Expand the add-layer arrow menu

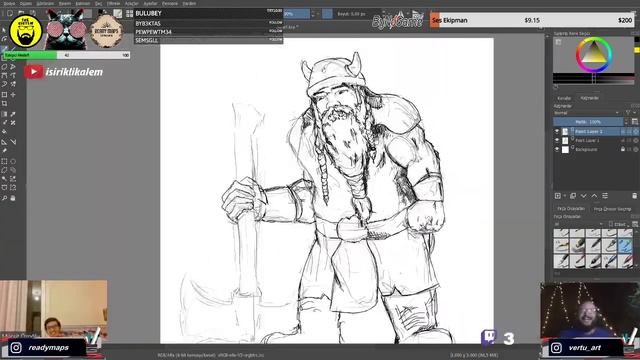[x=564, y=196]
